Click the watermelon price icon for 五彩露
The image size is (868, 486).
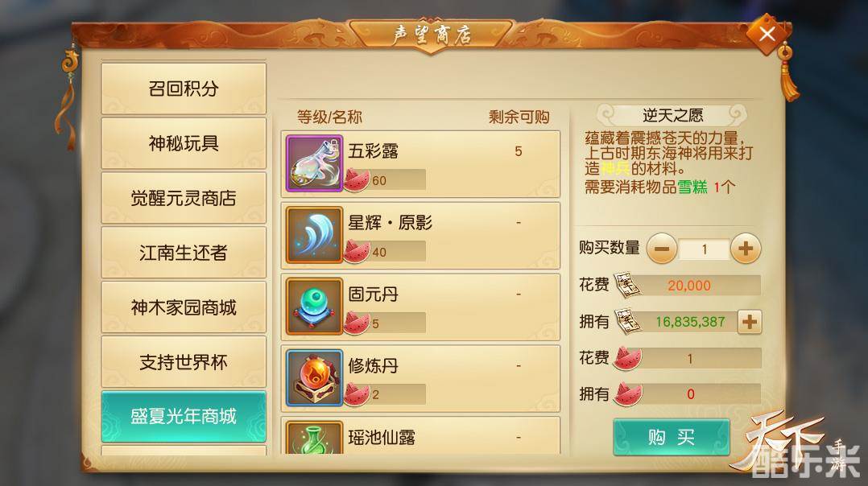coord(357,180)
